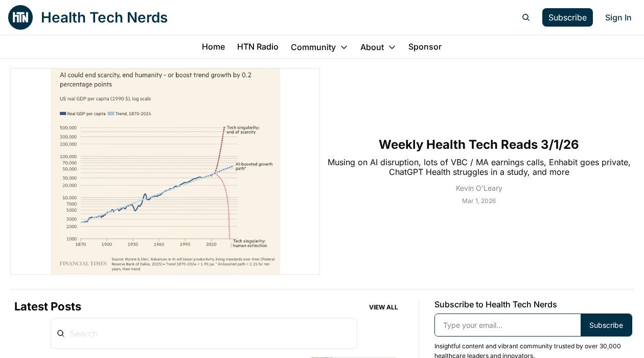Image resolution: width=644 pixels, height=358 pixels.
Task: Click the Health Tech Nerds site title
Action: pos(104,17)
